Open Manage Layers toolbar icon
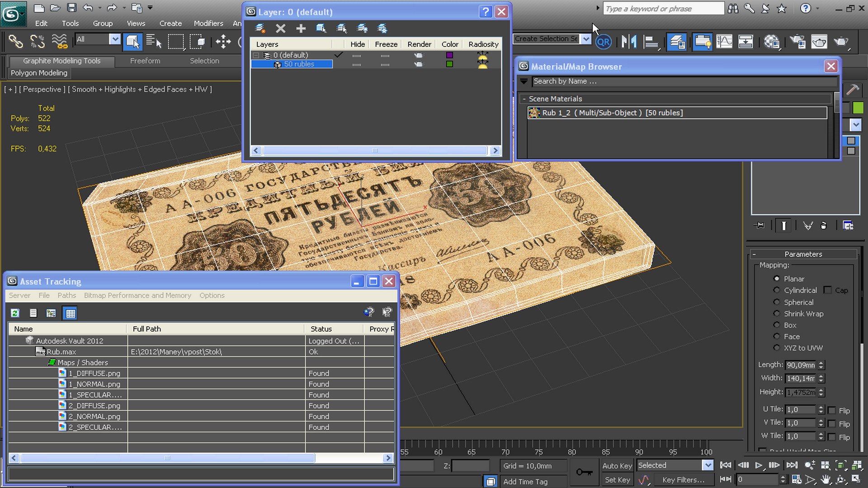This screenshot has height=488, width=868. tap(677, 42)
